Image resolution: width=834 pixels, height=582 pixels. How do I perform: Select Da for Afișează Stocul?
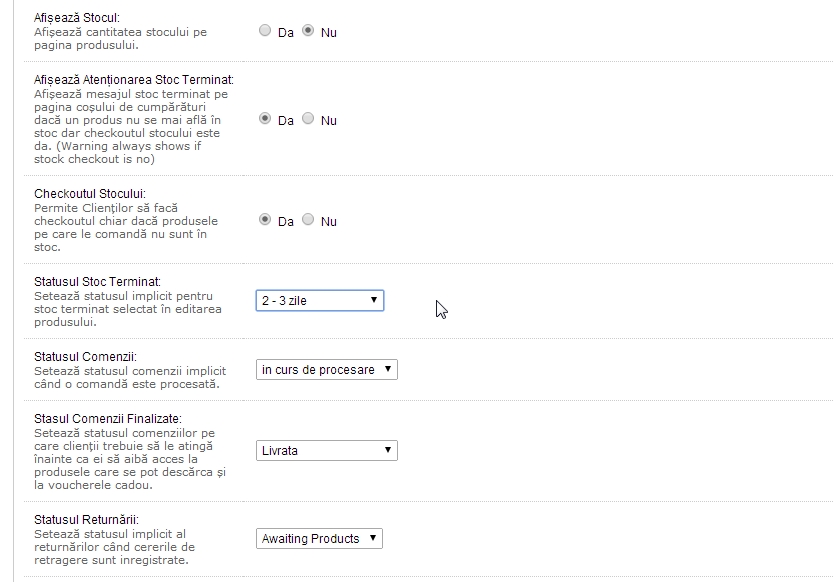tap(265, 31)
